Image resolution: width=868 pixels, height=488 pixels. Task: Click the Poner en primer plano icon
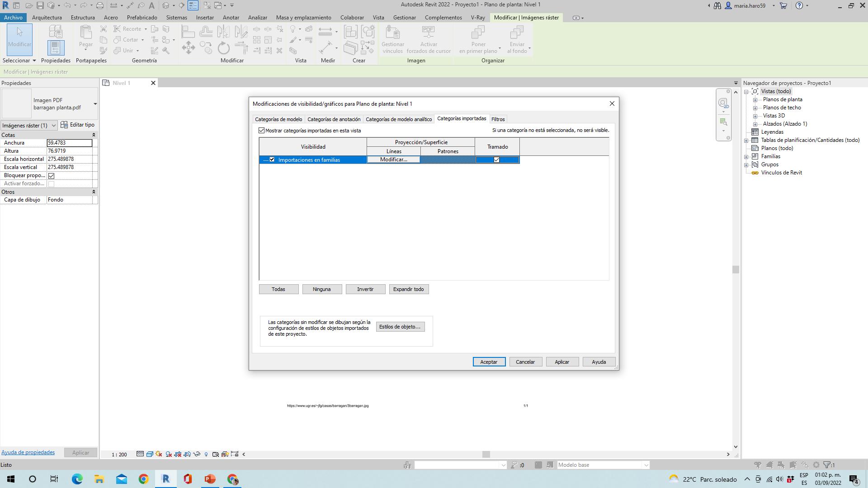[x=478, y=33]
